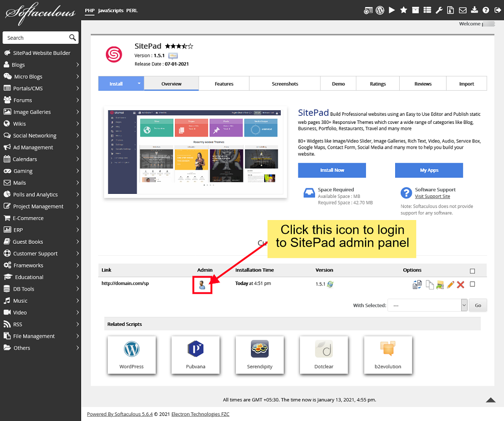Click the play-shaped demos icon
The width and height of the screenshot is (504, 421).
click(392, 10)
